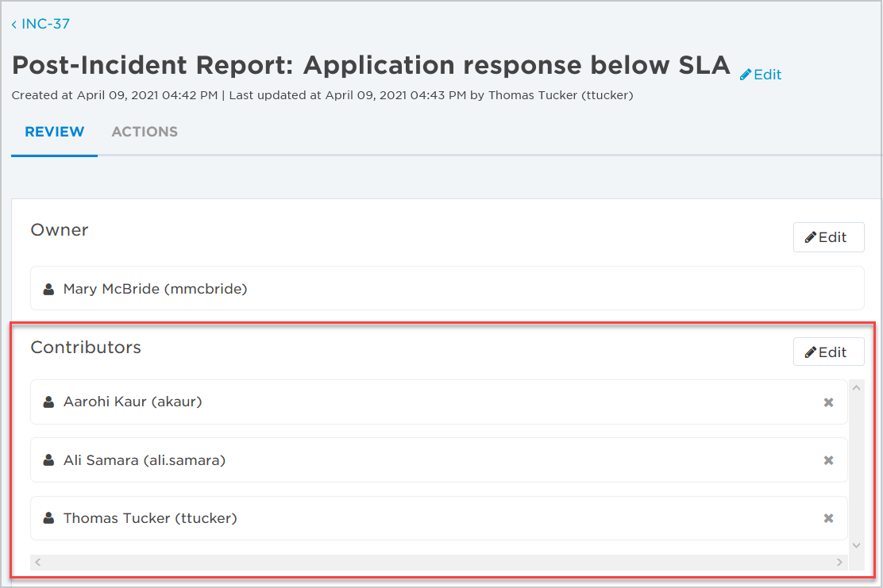
Task: Go back to INC-37 incident
Action: click(x=40, y=24)
